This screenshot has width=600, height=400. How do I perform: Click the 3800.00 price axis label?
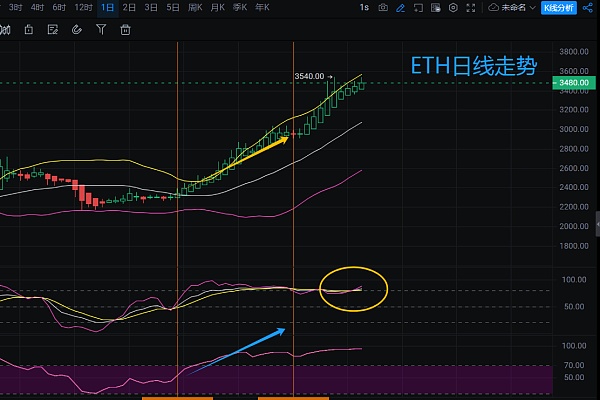[x=574, y=52]
